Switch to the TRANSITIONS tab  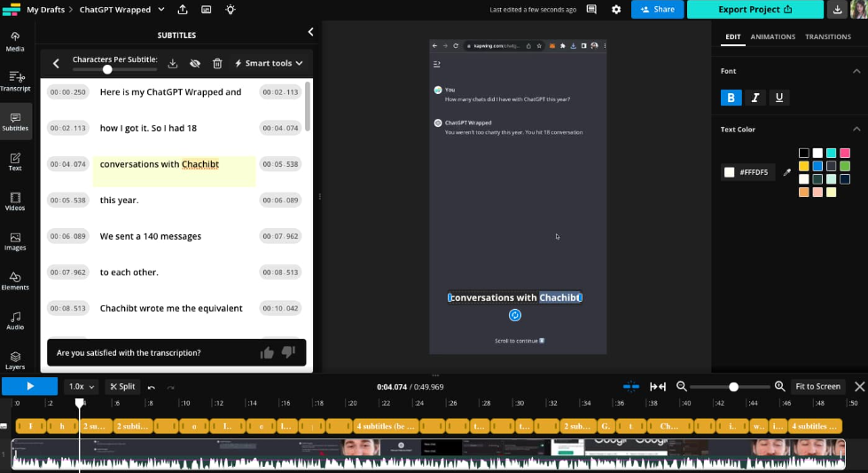827,36
